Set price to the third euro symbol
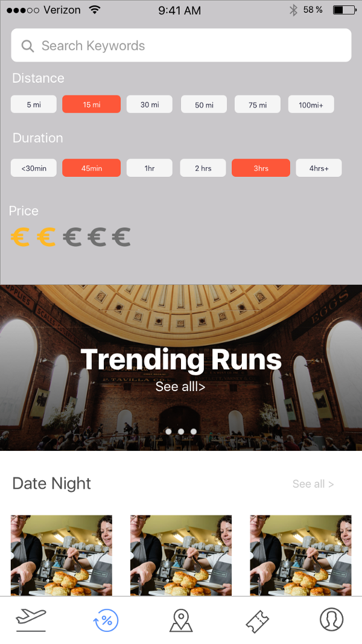 (72, 237)
